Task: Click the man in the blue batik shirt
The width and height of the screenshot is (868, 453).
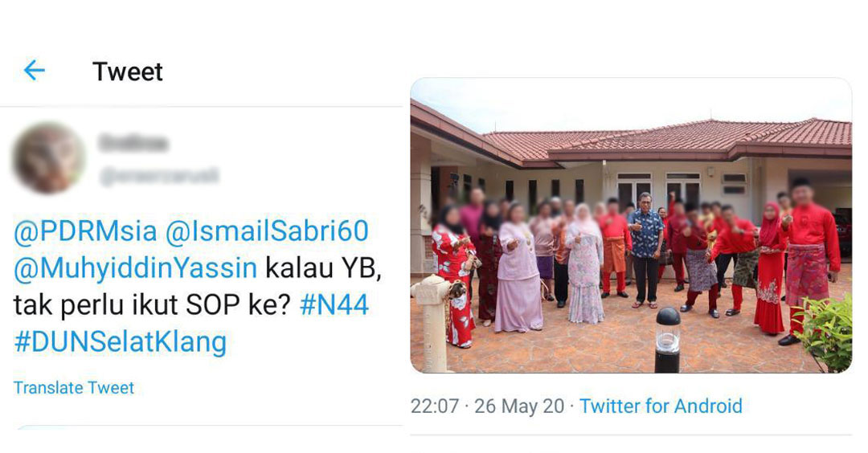Action: [645, 250]
